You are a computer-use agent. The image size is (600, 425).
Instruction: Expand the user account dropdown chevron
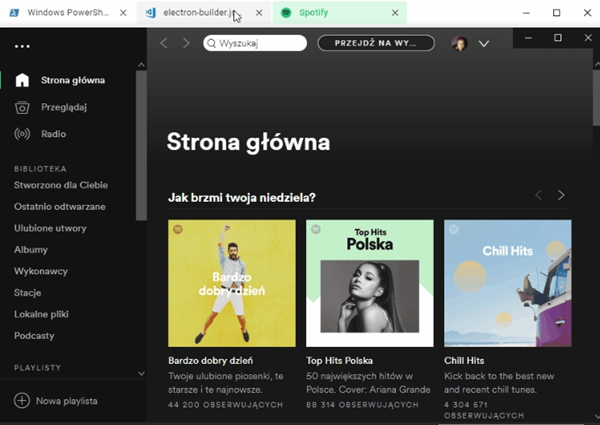pyautogui.click(x=484, y=43)
